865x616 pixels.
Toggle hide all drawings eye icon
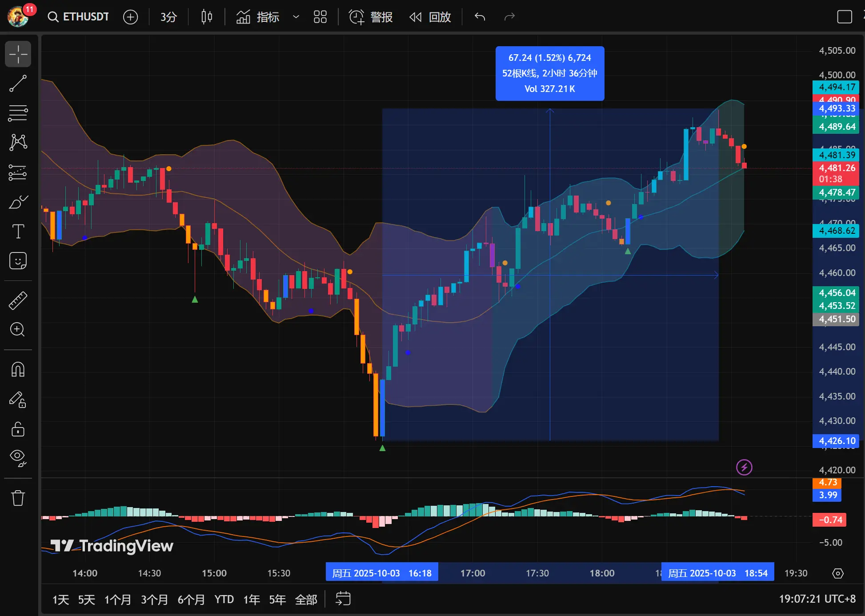pyautogui.click(x=18, y=457)
